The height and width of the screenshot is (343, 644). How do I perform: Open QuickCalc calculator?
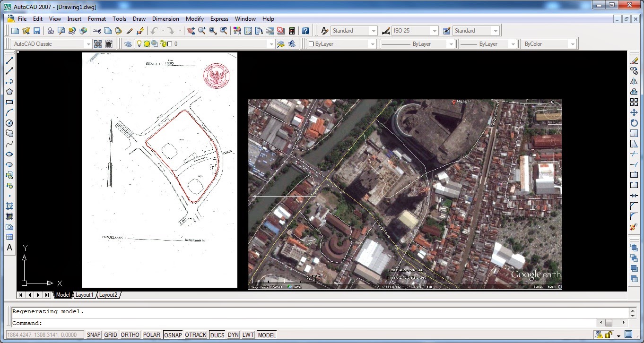point(292,31)
